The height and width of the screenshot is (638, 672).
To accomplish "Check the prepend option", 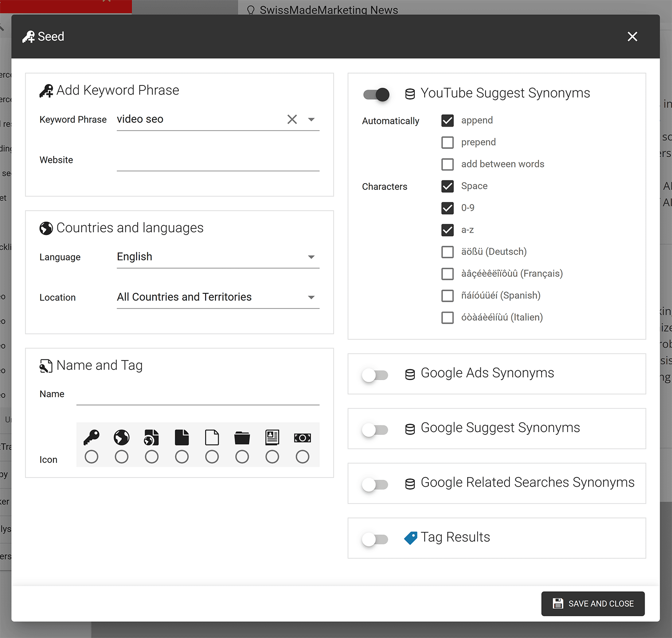I will tap(448, 142).
